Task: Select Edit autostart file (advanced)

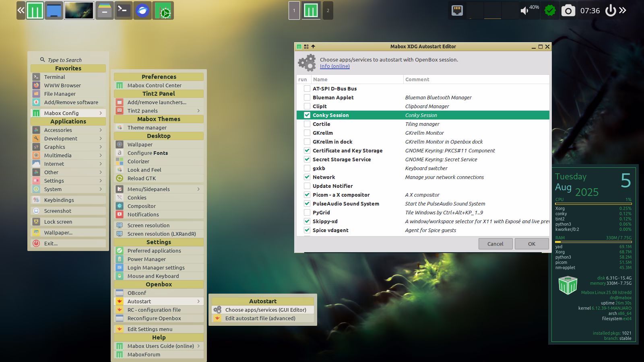Action: pyautogui.click(x=260, y=318)
